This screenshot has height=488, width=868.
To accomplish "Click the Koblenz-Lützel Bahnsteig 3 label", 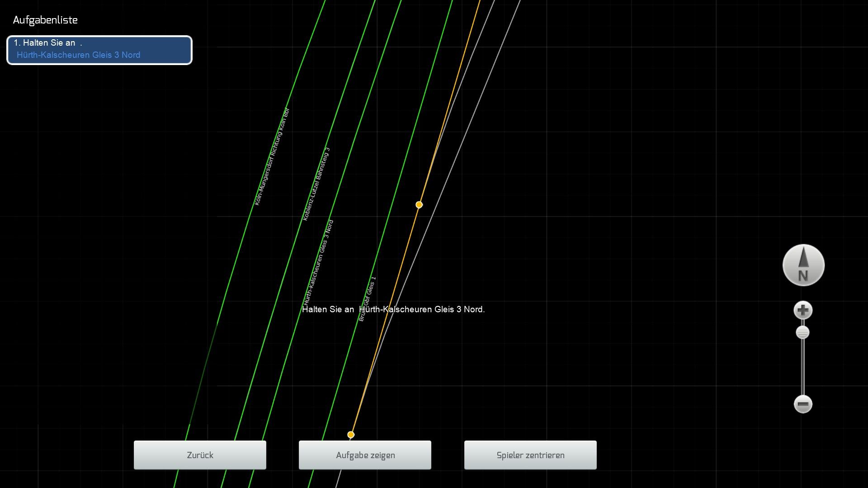I will click(x=316, y=184).
